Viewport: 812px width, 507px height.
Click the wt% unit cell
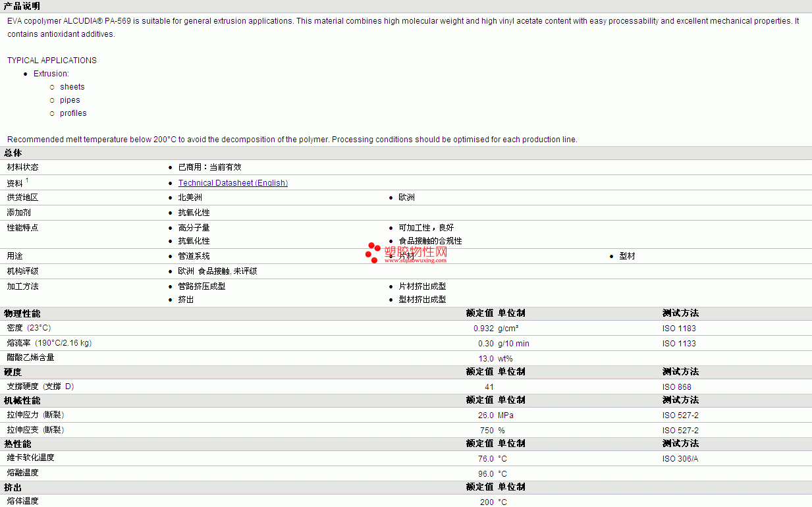pos(505,358)
